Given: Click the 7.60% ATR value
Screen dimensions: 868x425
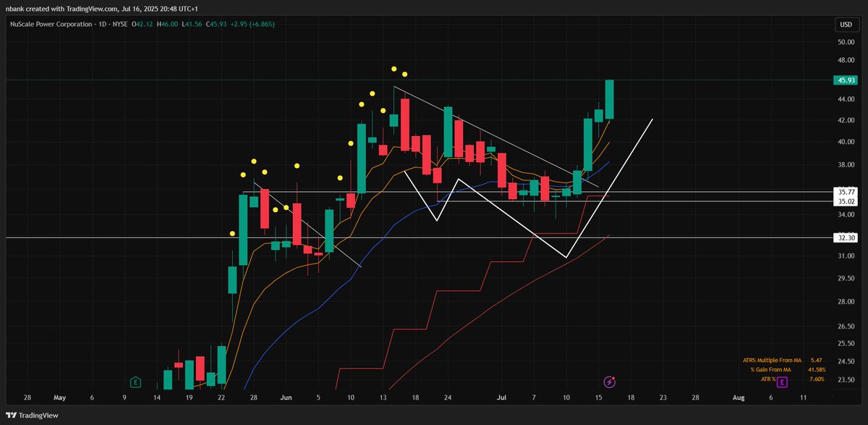Looking at the screenshot, I should coord(817,379).
